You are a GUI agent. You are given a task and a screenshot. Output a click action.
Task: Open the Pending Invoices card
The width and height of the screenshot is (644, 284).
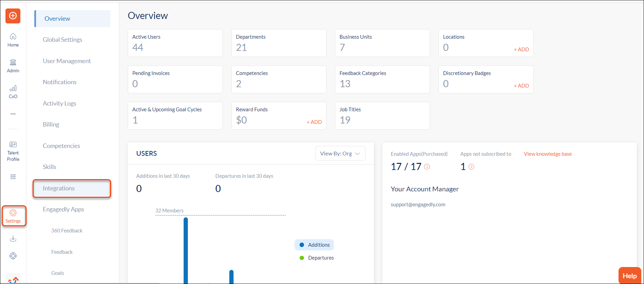click(x=175, y=79)
